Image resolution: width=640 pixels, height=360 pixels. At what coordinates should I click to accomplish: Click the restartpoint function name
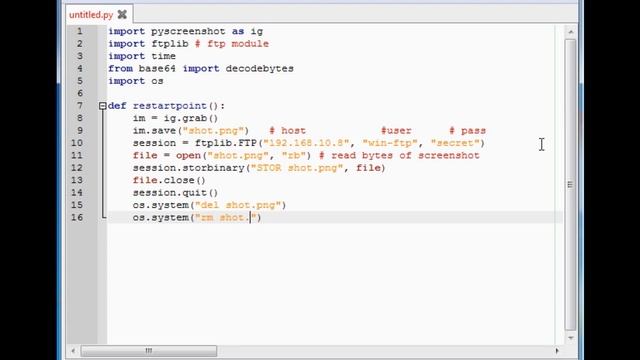tap(170, 106)
